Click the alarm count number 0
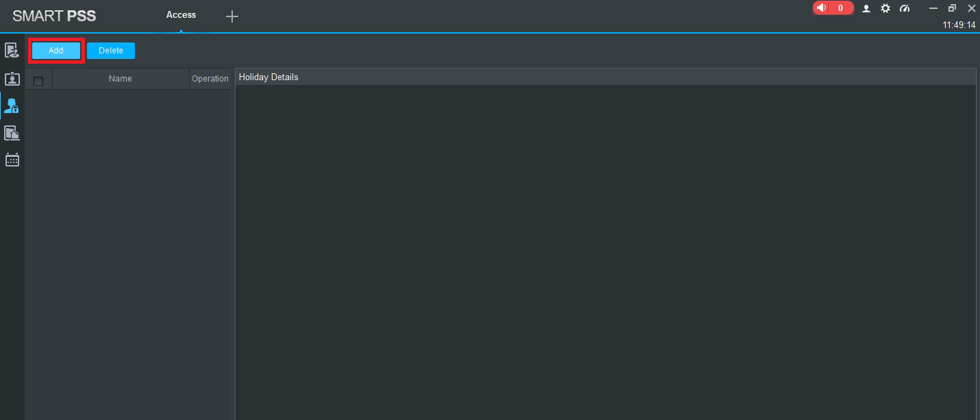 pos(840,8)
